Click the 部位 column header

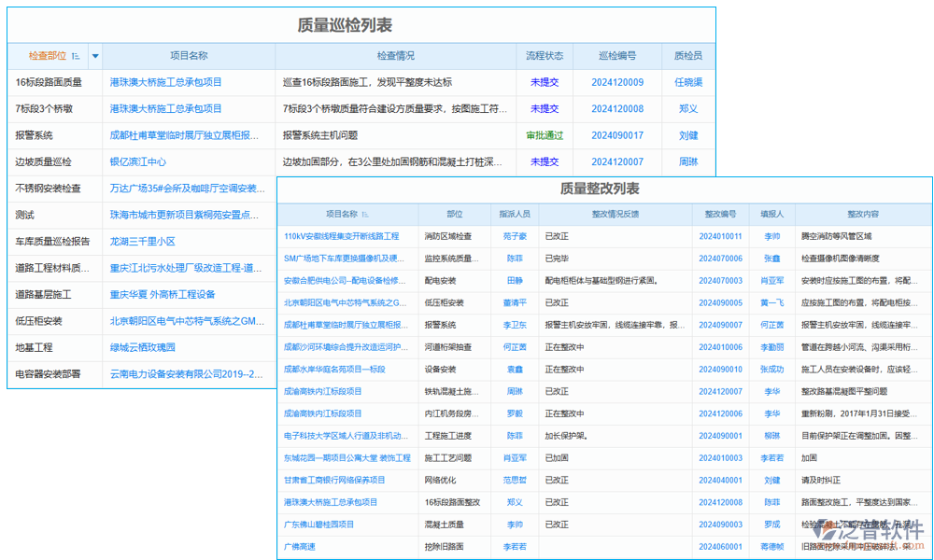click(x=455, y=214)
